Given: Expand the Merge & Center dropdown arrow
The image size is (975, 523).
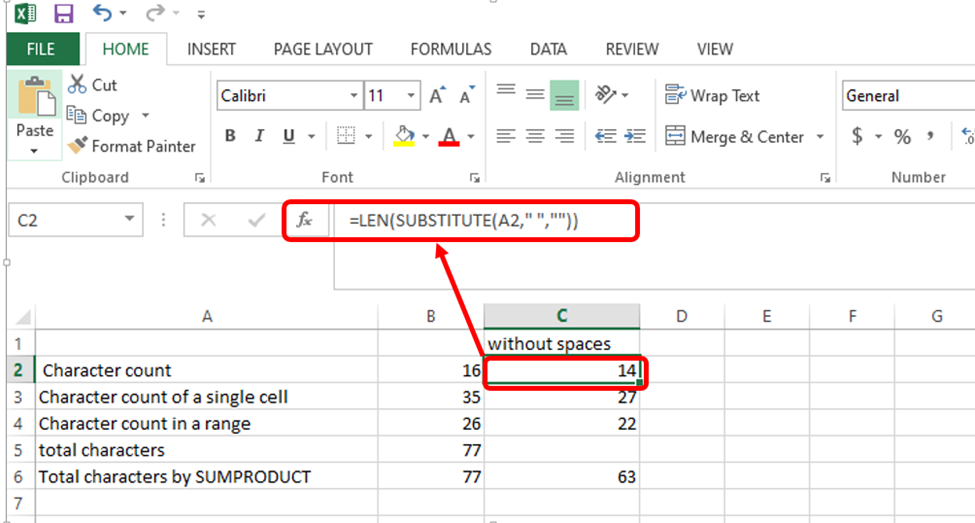Looking at the screenshot, I should 820,137.
